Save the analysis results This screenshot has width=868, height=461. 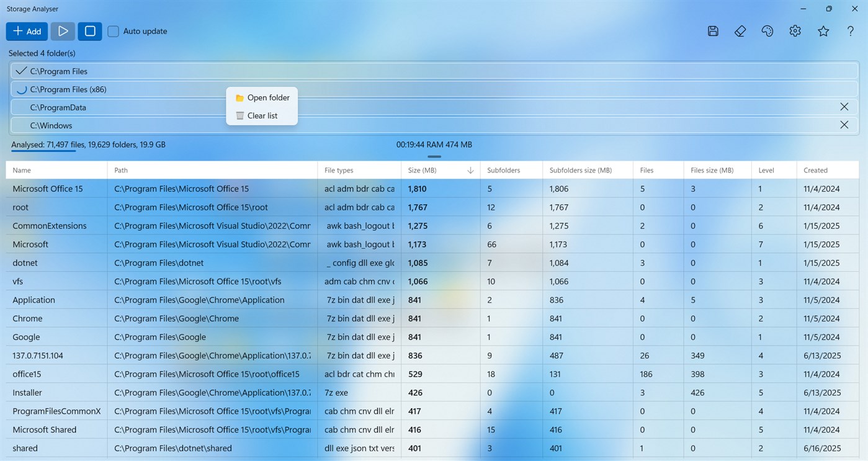pyautogui.click(x=712, y=30)
